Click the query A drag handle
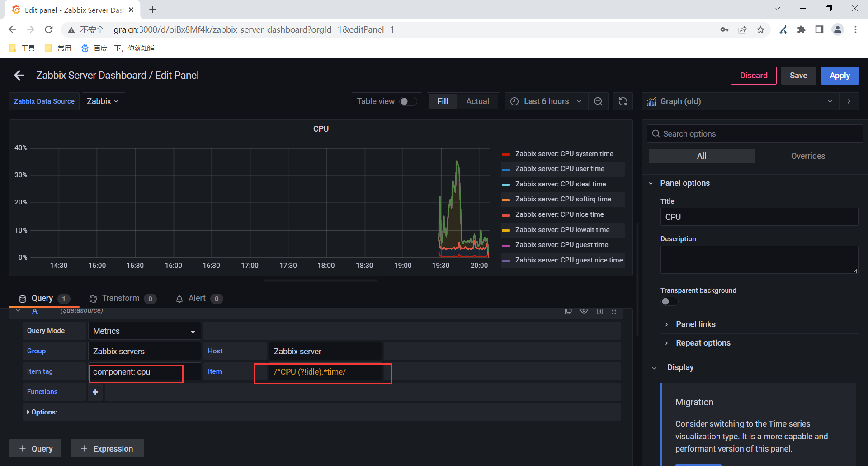The width and height of the screenshot is (868, 466). (x=614, y=311)
